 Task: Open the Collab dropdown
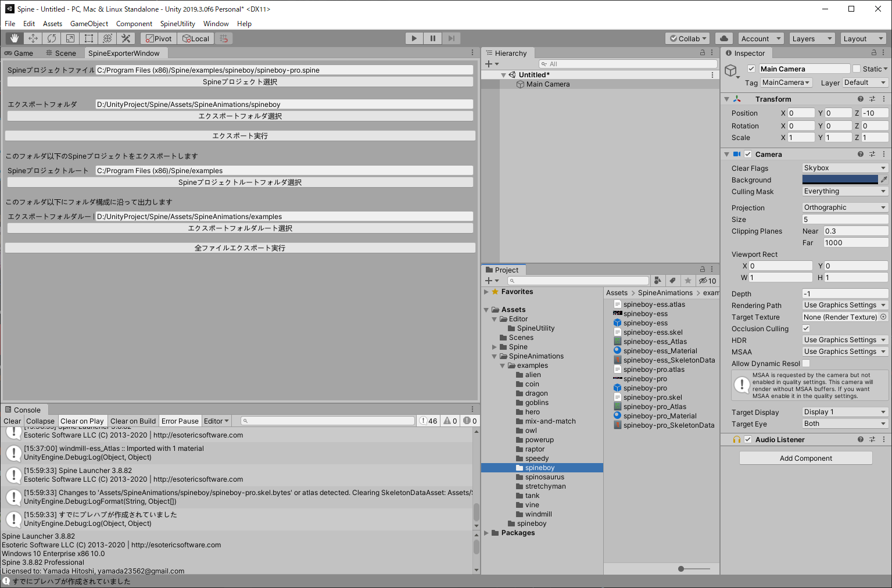pos(688,38)
